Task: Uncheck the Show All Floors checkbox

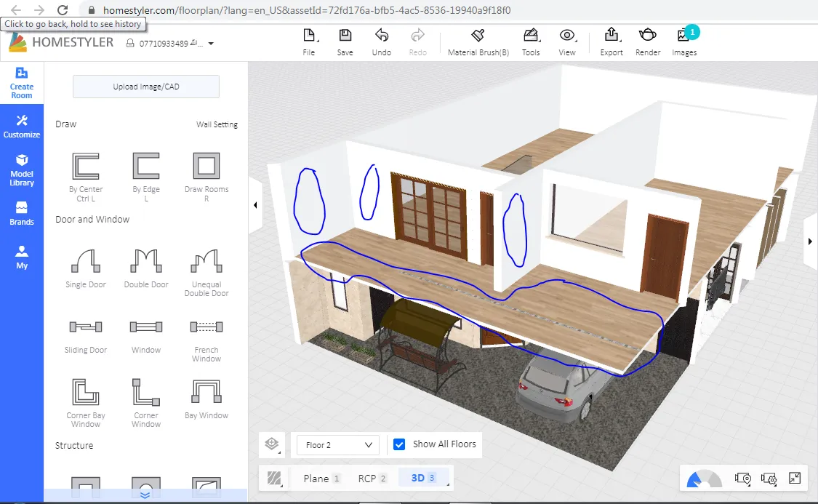Action: click(399, 444)
